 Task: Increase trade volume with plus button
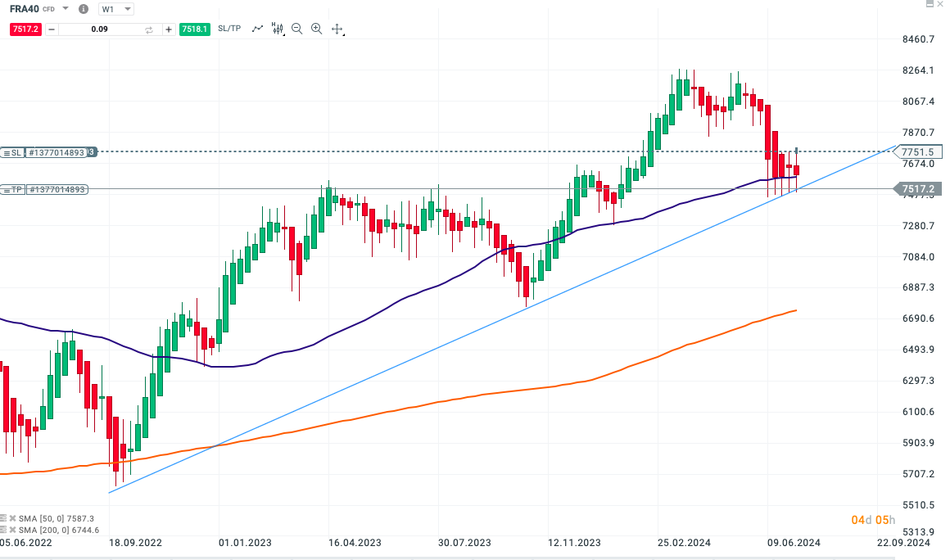click(169, 29)
